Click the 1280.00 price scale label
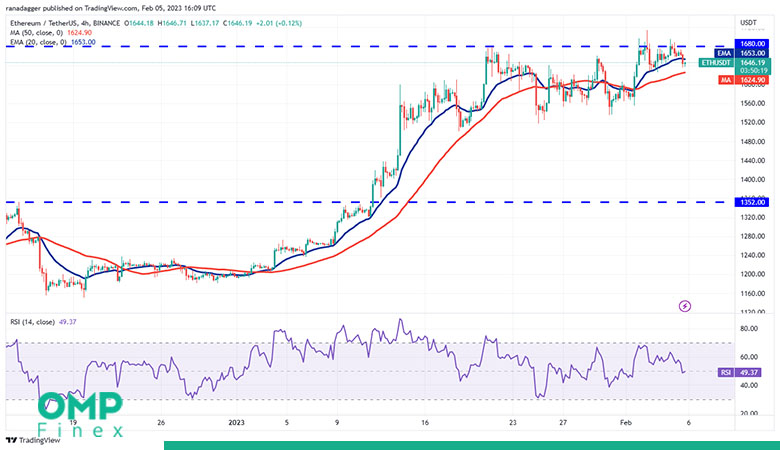Screen dimensions: 780x450 click(x=752, y=236)
